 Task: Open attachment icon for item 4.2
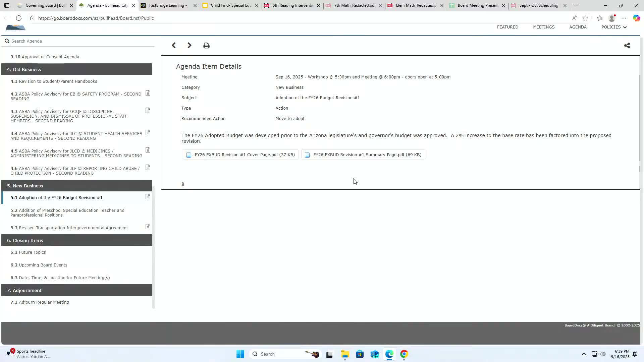tap(148, 93)
